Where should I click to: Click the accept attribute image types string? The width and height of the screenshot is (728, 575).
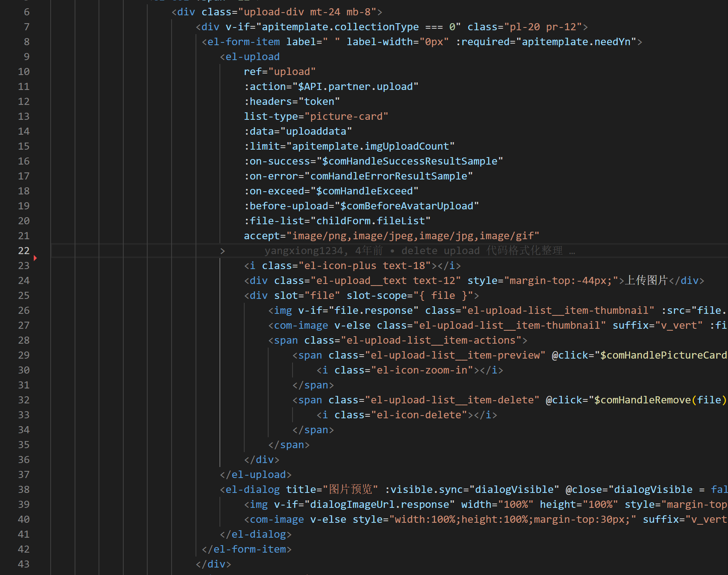413,236
